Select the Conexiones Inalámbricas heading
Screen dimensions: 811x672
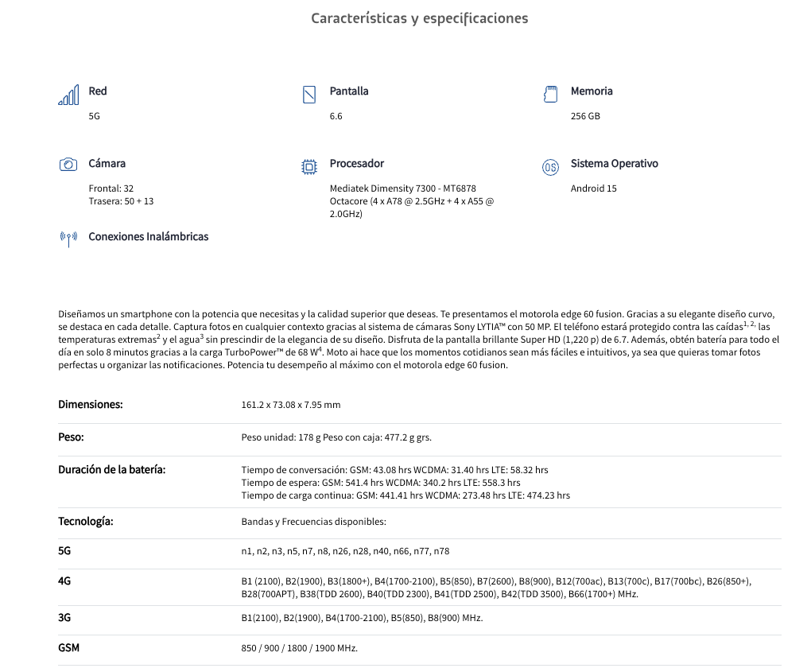tap(148, 236)
